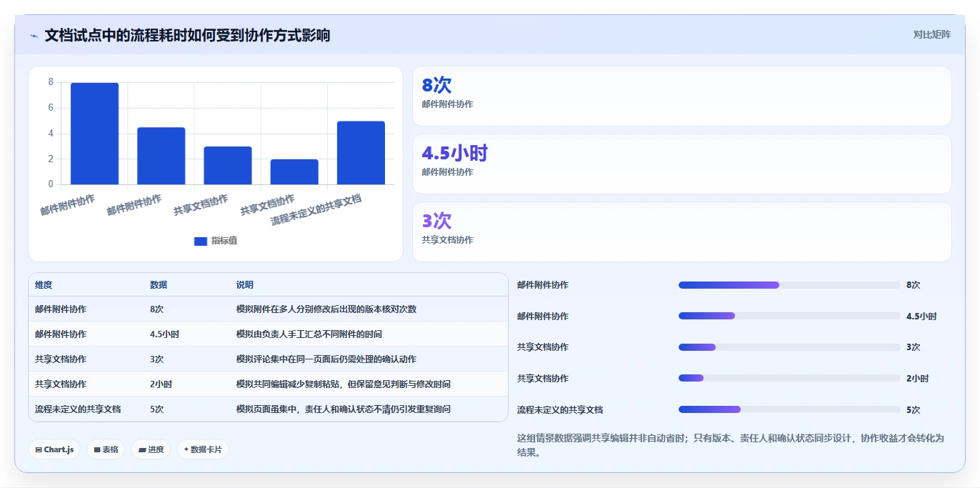Screen dimensions: 980x488
Task: Click the progress bar labeled 2小时
Action: click(x=789, y=379)
